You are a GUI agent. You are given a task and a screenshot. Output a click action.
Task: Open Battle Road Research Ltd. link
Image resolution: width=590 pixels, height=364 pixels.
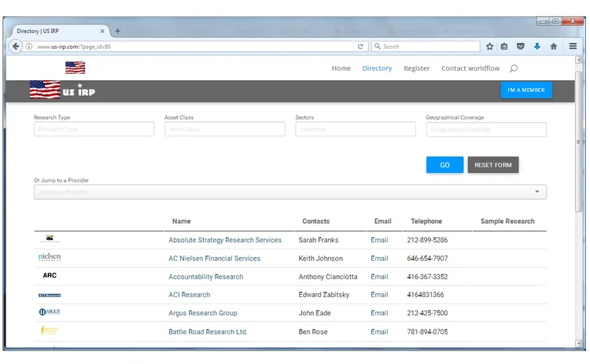[208, 332]
